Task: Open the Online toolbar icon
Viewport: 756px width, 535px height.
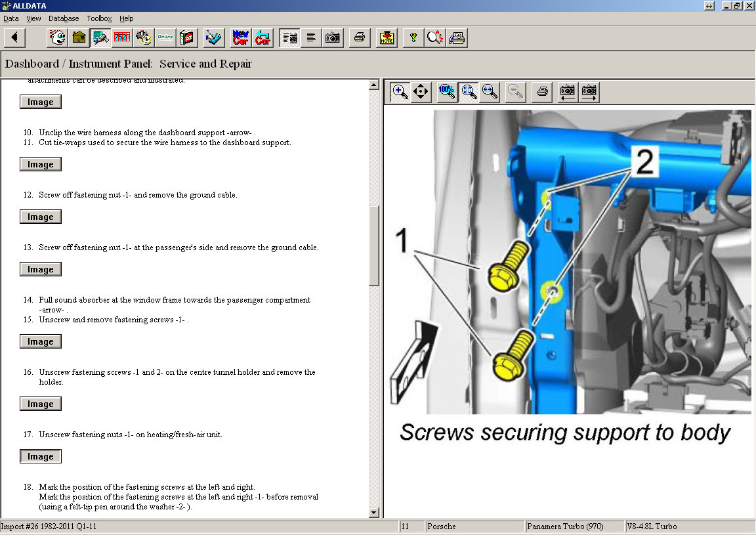Action: click(x=165, y=38)
